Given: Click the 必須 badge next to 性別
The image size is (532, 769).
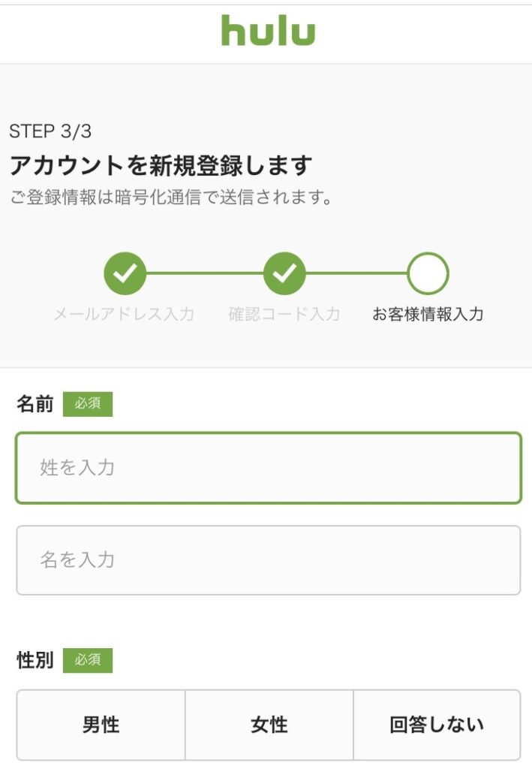Looking at the screenshot, I should tap(88, 659).
